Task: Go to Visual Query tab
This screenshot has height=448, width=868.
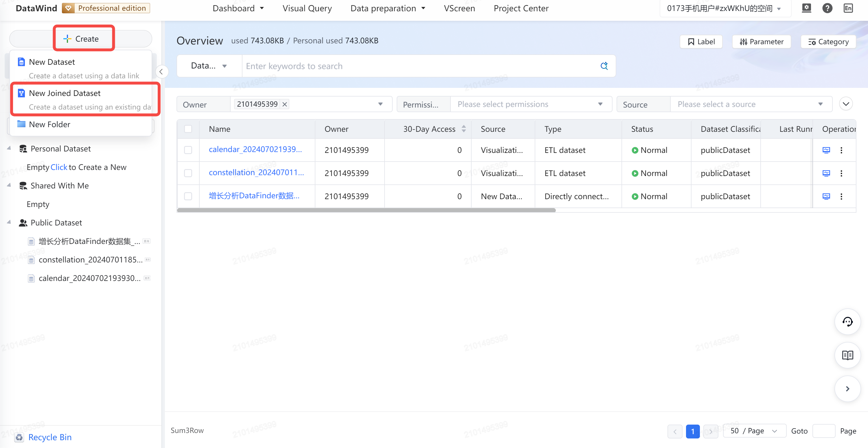Action: point(307,8)
